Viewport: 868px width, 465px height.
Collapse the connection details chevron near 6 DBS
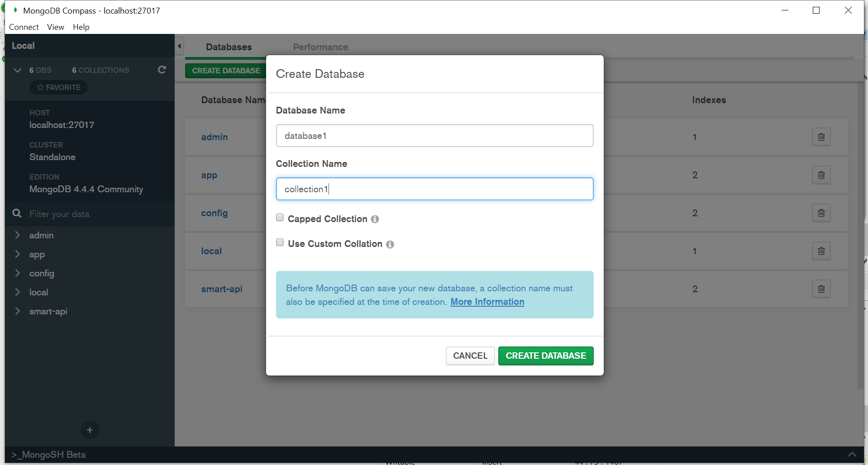tap(18, 70)
